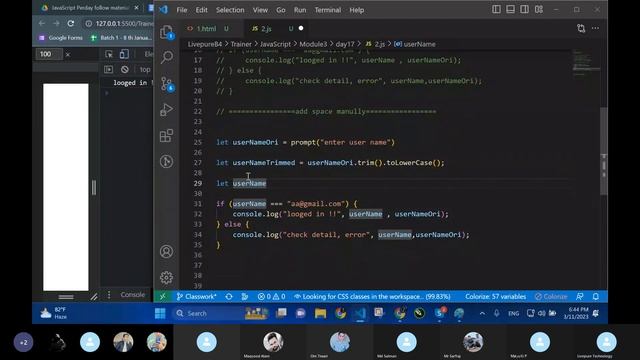Click the Colorize: 57 variables status entry
Image resolution: width=640 pixels, height=360 pixels.
[495, 297]
